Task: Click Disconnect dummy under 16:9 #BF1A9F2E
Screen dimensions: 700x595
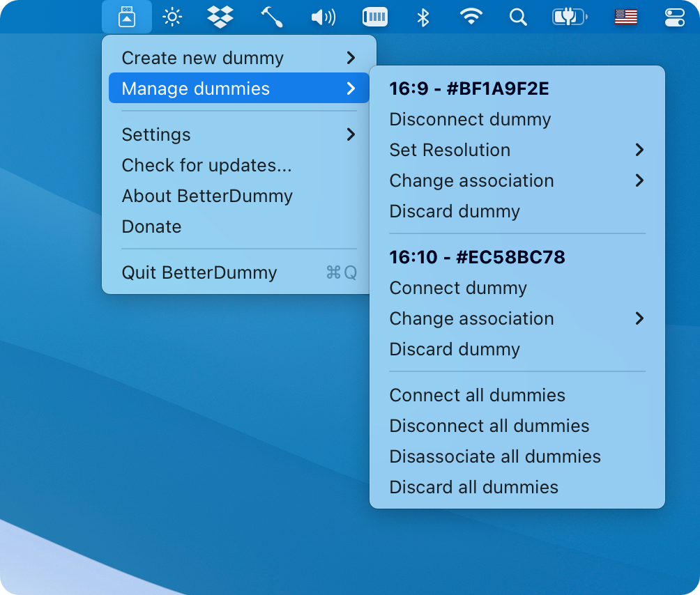Action: (517, 120)
